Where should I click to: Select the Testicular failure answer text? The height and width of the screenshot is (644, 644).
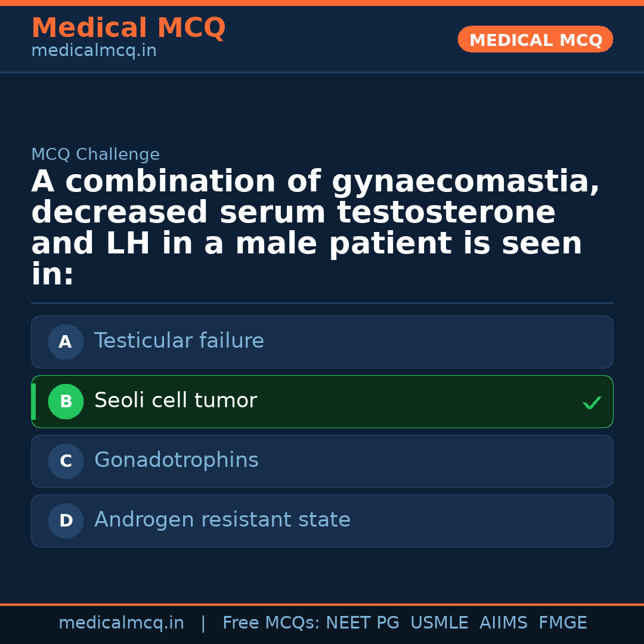click(179, 341)
